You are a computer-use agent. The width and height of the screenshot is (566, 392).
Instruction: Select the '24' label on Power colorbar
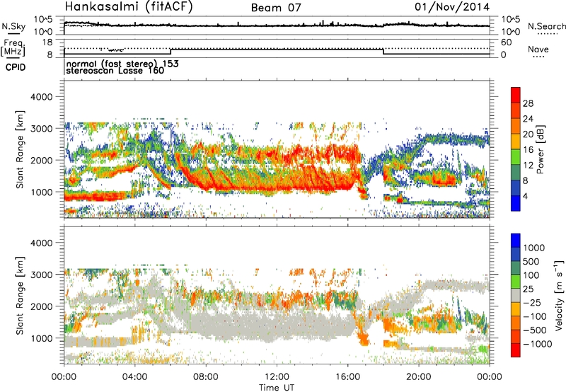[528, 119]
